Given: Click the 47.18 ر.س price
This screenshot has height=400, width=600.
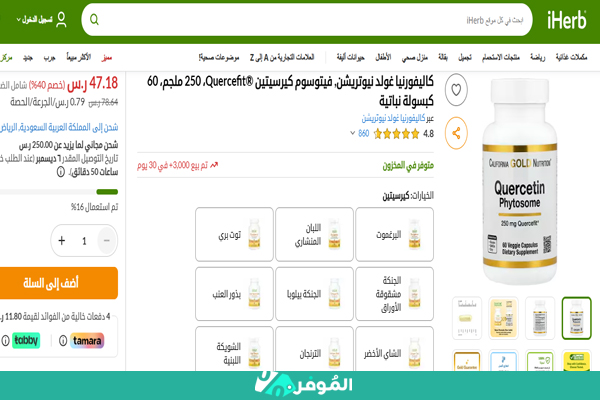Looking at the screenshot, I should (x=93, y=83).
